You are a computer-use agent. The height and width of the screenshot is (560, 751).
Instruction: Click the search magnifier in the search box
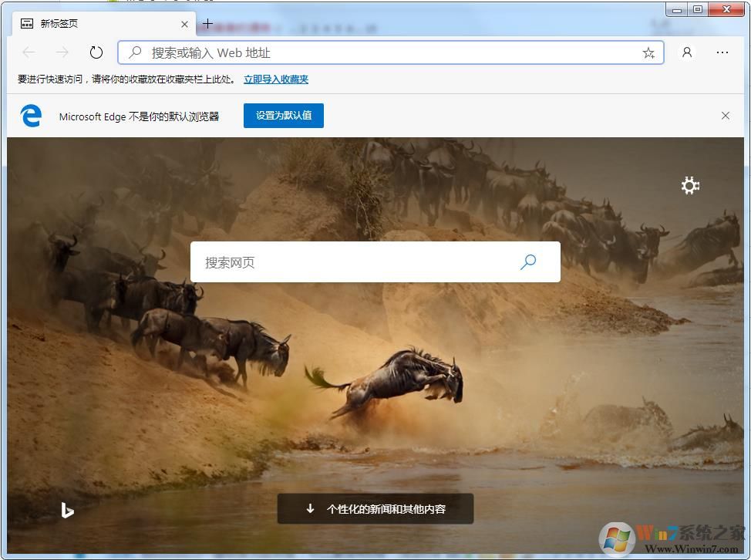[527, 261]
